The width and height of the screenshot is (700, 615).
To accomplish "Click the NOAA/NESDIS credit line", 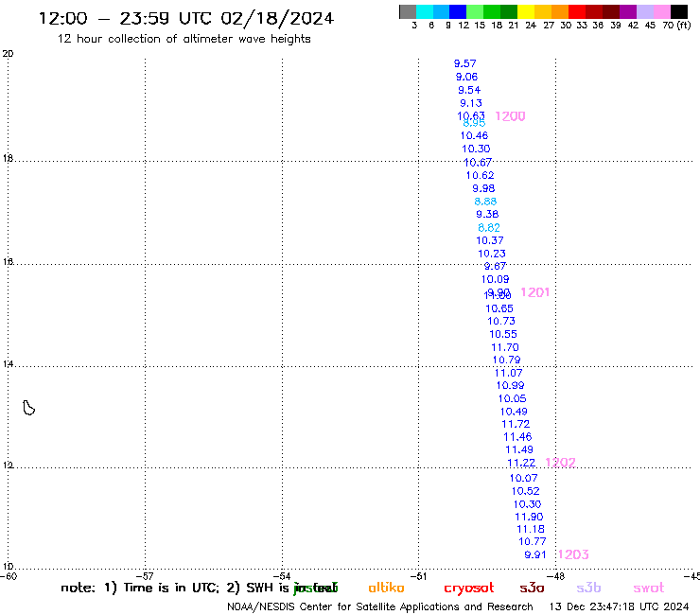I will coord(380,607).
